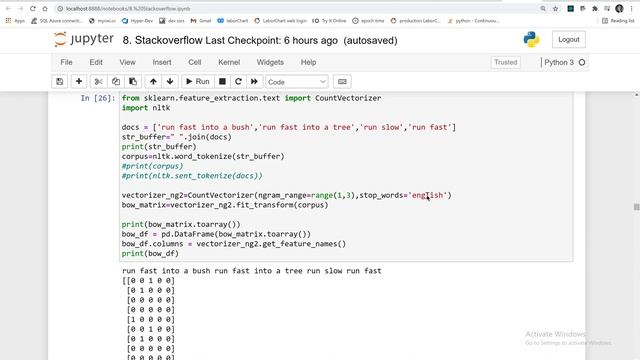Click the code line print(bow_df)
The width and height of the screenshot is (640, 360).
pyautogui.click(x=150, y=253)
